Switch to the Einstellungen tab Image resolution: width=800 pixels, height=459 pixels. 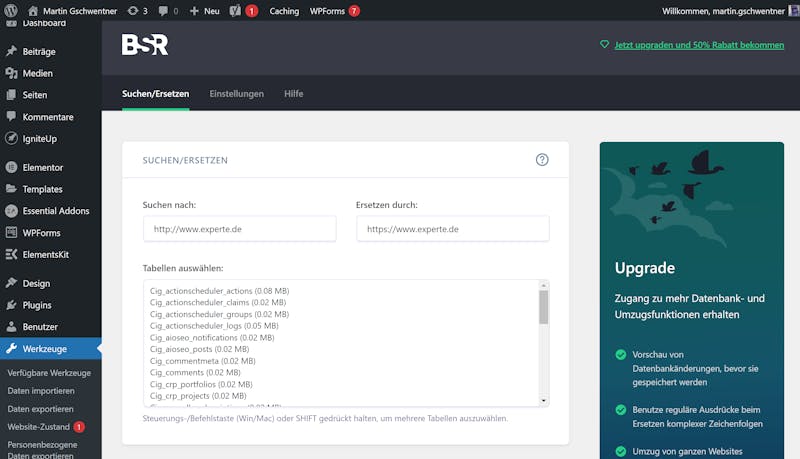pos(237,94)
